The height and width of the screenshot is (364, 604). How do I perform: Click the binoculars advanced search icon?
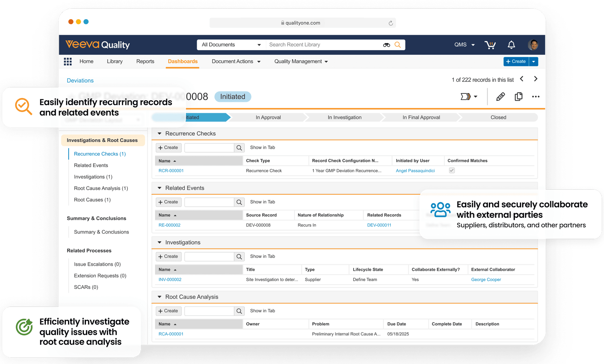tap(386, 45)
